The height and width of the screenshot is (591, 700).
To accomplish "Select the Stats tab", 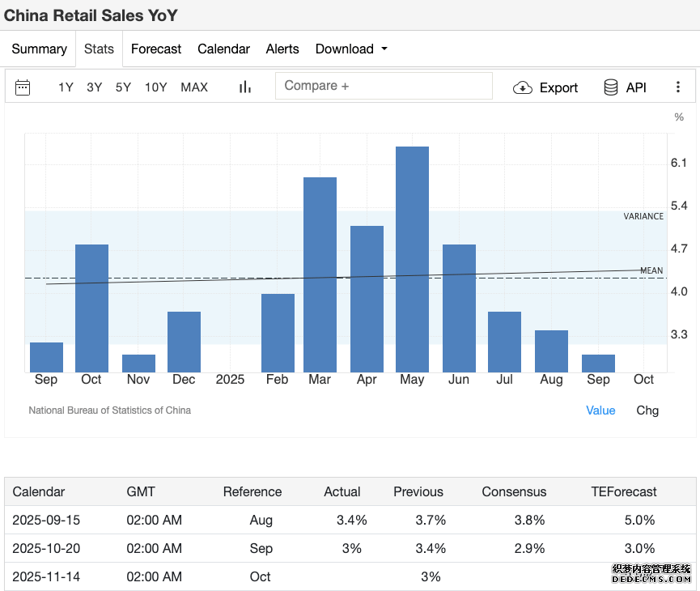I will (99, 49).
